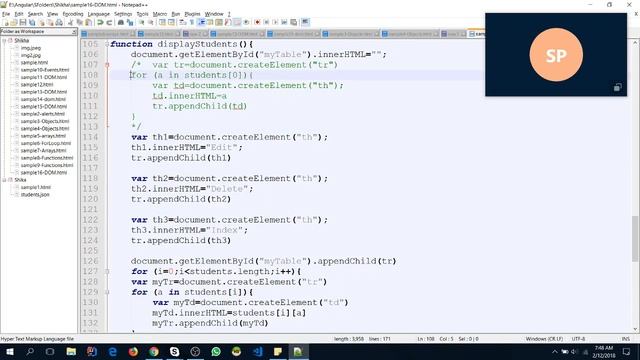Toggle the Document Map toolbar icon
This screenshot has width=640, height=360.
click(x=219, y=22)
